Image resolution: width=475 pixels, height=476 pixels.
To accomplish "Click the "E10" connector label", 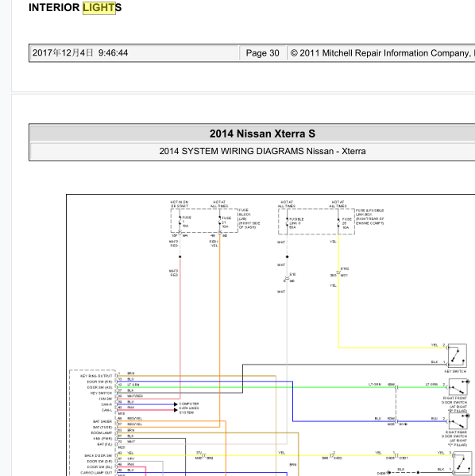I will click(x=292, y=274).
